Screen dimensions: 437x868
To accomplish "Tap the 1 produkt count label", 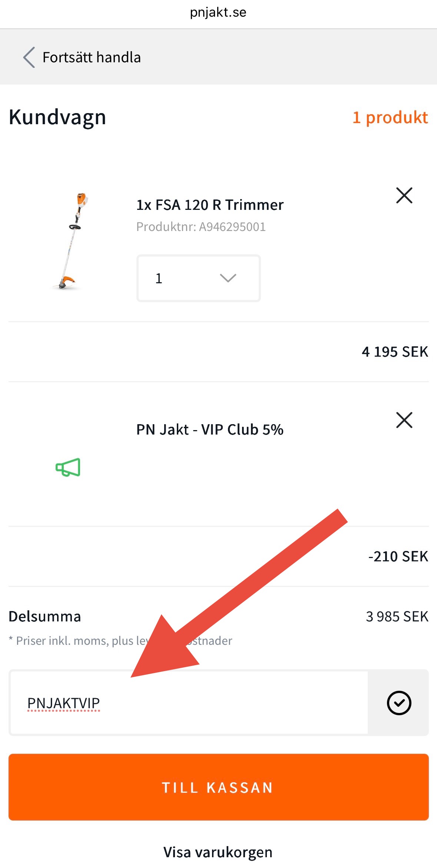I will [390, 118].
